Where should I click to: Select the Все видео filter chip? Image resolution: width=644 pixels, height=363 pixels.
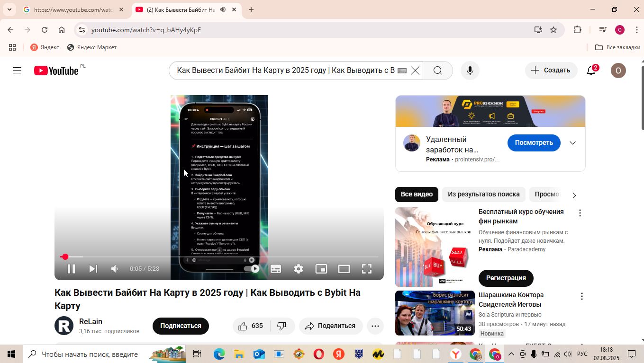pyautogui.click(x=417, y=195)
